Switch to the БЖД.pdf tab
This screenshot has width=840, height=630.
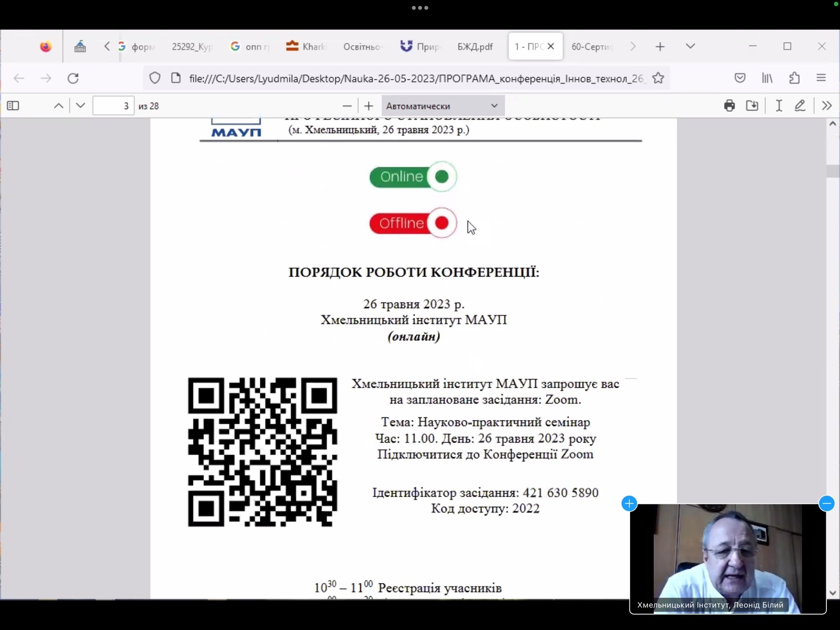pyautogui.click(x=475, y=47)
